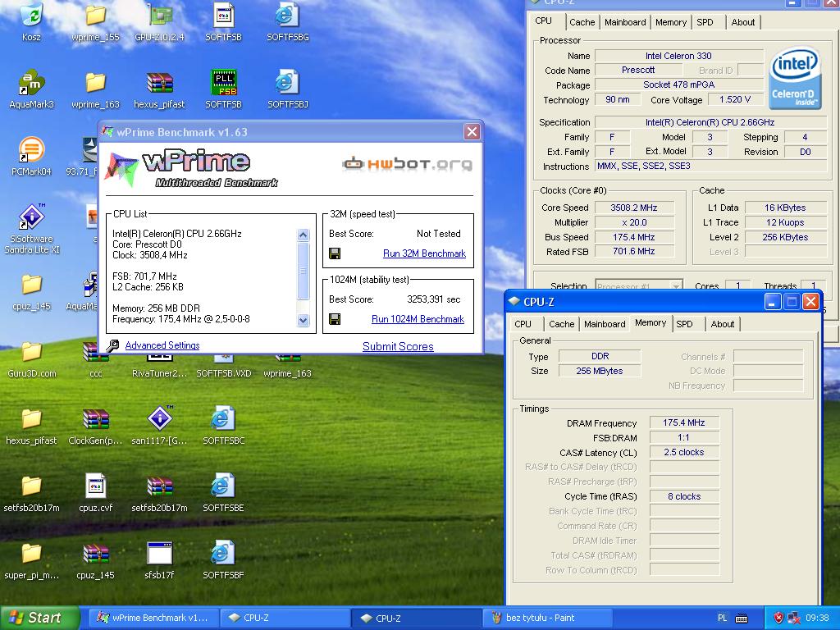Open the SOFTFSBG desktop shortcut

tap(288, 16)
